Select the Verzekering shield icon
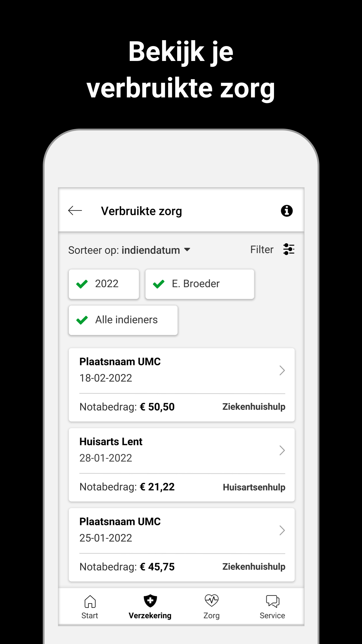The height and width of the screenshot is (644, 362). [x=150, y=601]
